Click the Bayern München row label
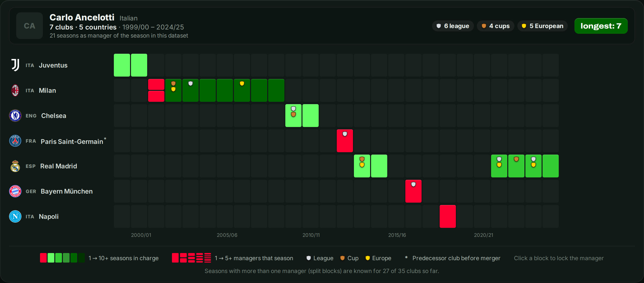Viewport: 644px width, 283px height. pos(66,191)
